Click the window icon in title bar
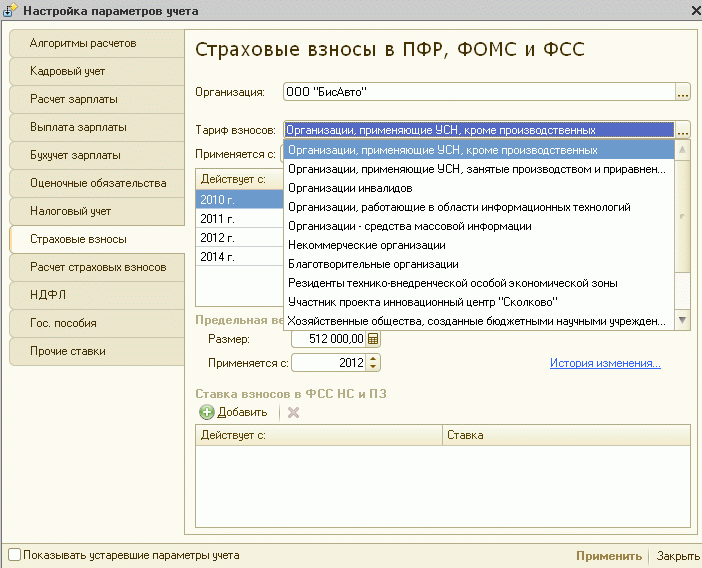 coord(10,10)
